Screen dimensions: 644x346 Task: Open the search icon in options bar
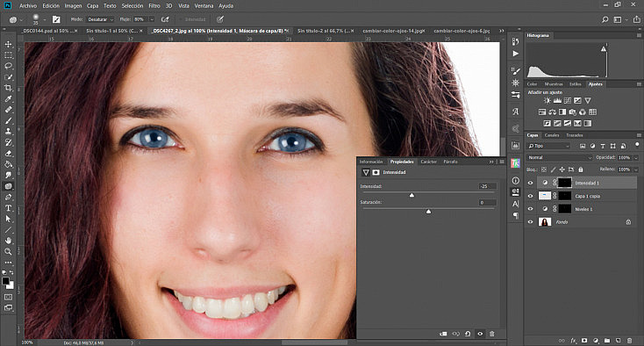(605, 19)
